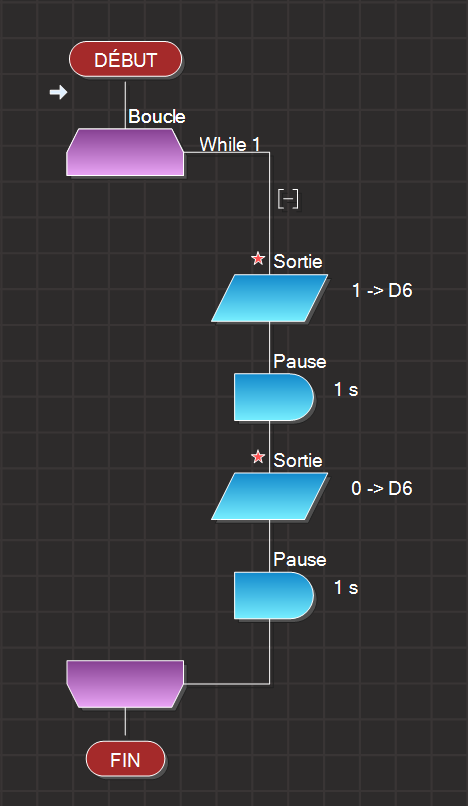
Task: Select the FIN end block
Action: [125, 759]
